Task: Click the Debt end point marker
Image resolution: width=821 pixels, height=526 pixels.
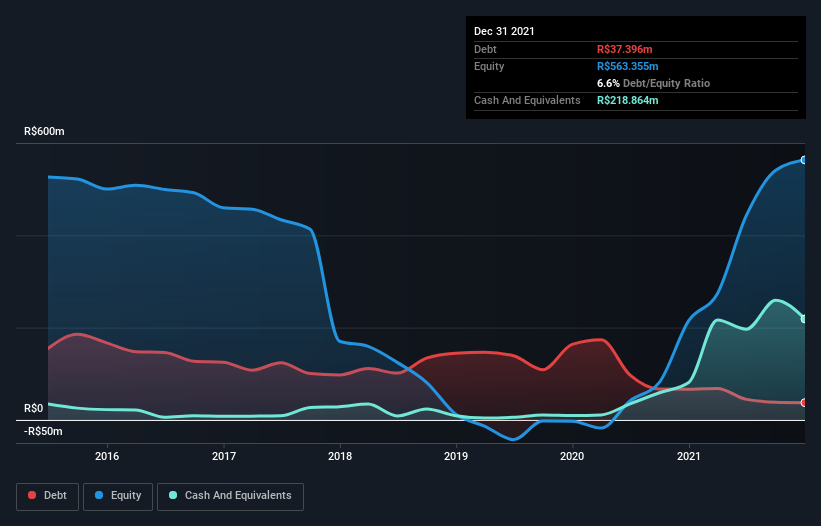Action: click(804, 402)
